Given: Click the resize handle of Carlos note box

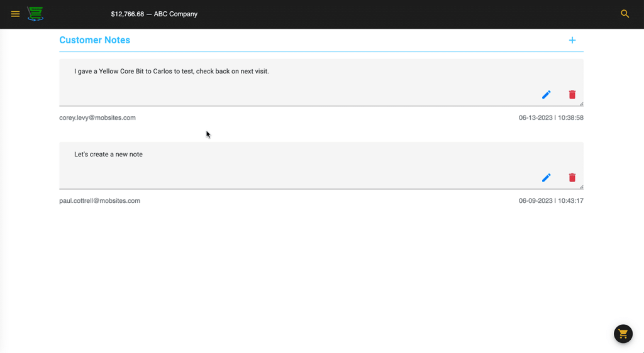Looking at the screenshot, I should click(x=580, y=104).
